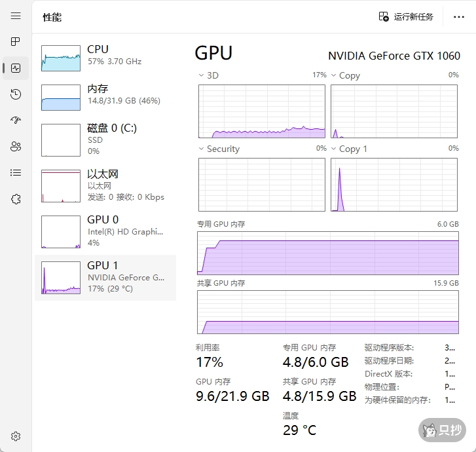
Task: Open the Startup apps page icon
Action: (x=16, y=121)
